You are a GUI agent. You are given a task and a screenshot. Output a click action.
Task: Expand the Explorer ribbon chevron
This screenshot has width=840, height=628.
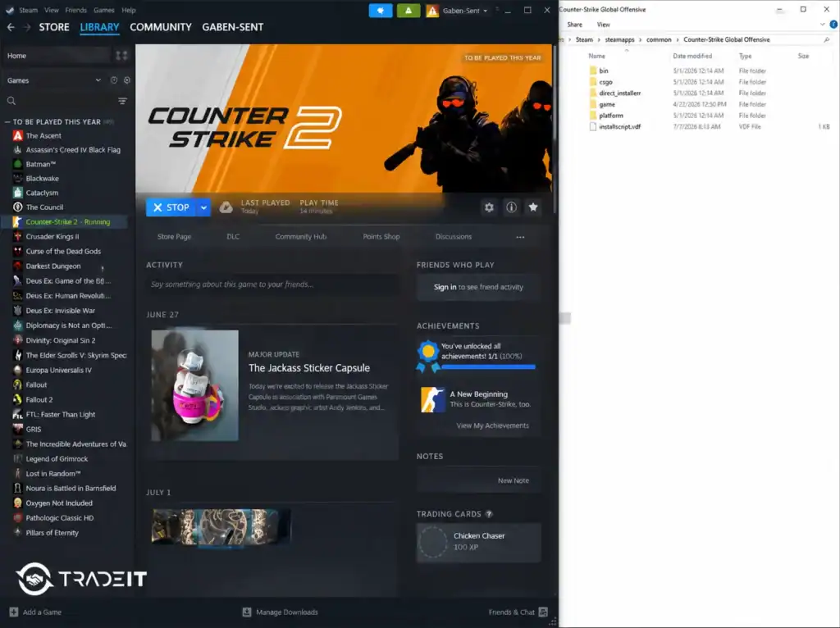[822, 24]
